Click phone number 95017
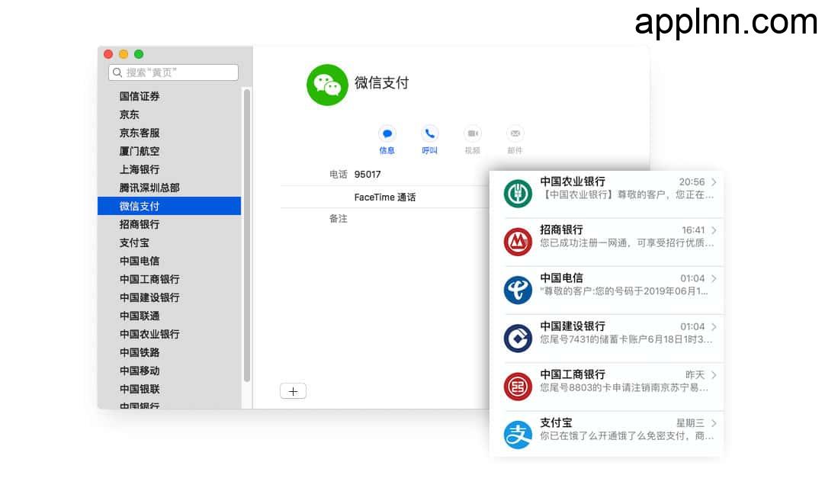825x504 pixels. [368, 175]
